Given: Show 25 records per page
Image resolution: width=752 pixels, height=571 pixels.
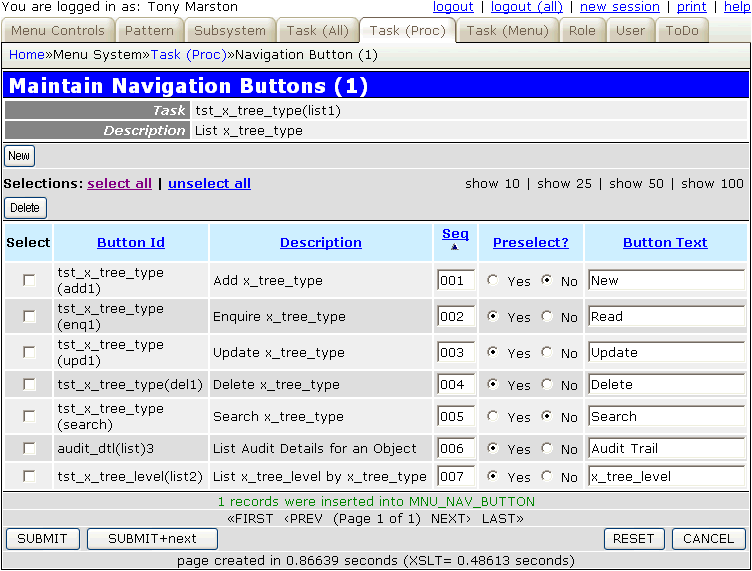Looking at the screenshot, I should (x=564, y=183).
